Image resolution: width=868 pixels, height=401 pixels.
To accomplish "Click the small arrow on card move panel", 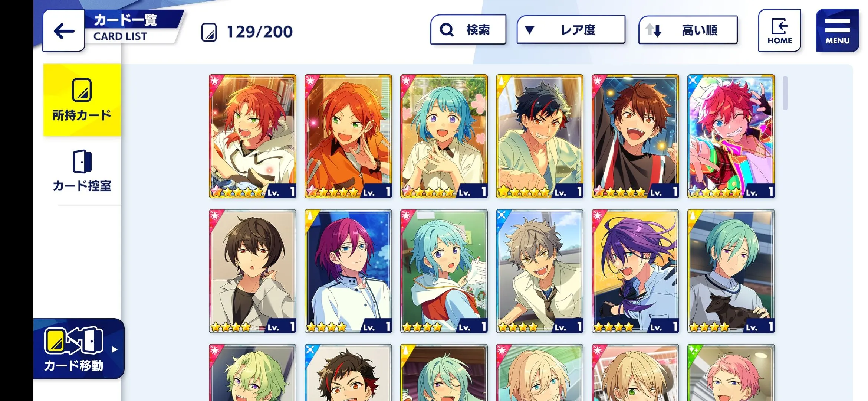I will pyautogui.click(x=115, y=349).
